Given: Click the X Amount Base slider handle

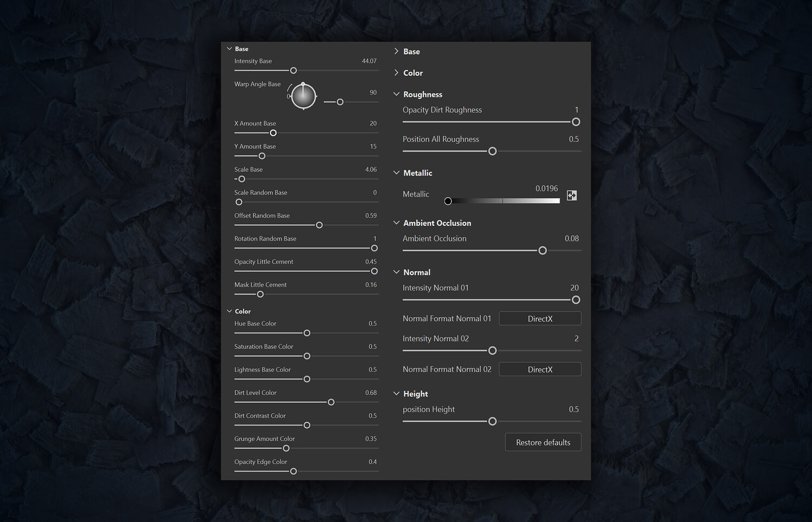Looking at the screenshot, I should [273, 133].
